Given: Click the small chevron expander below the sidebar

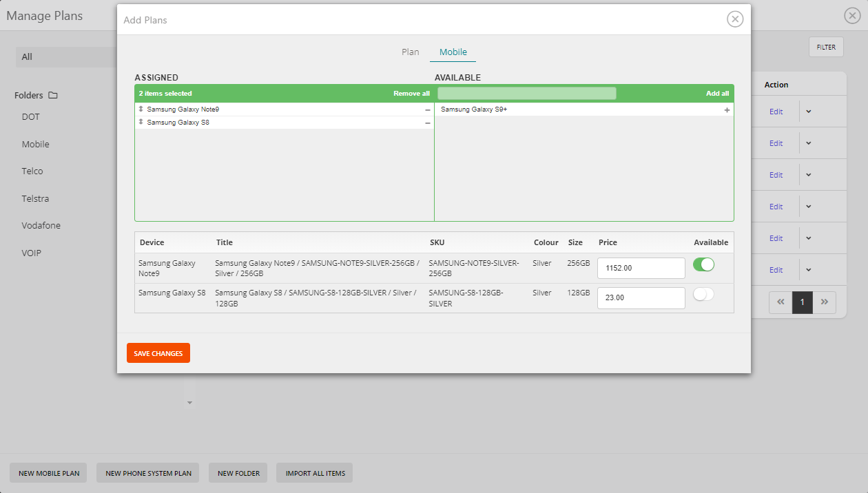Looking at the screenshot, I should pos(189,402).
